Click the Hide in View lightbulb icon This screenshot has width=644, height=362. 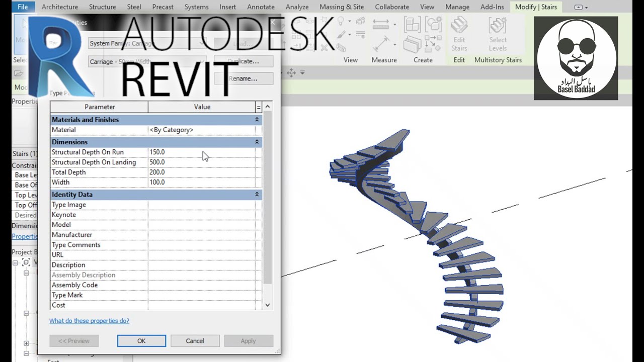tap(342, 22)
